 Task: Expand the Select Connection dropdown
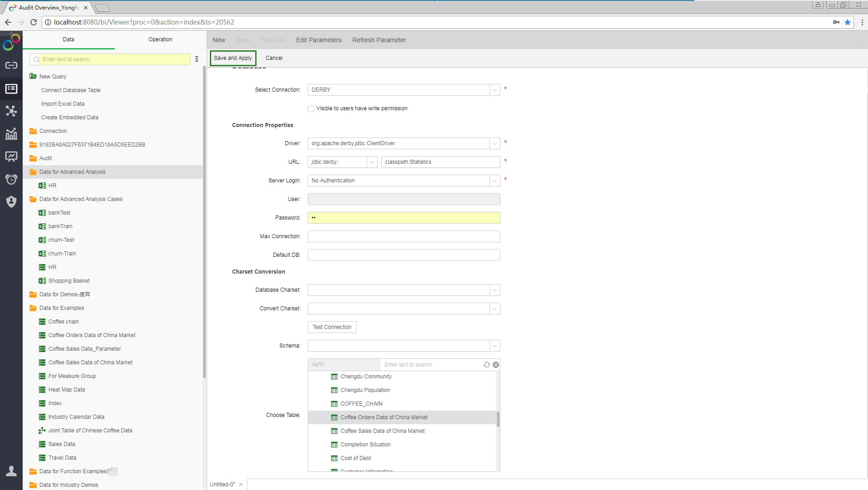pyautogui.click(x=495, y=90)
